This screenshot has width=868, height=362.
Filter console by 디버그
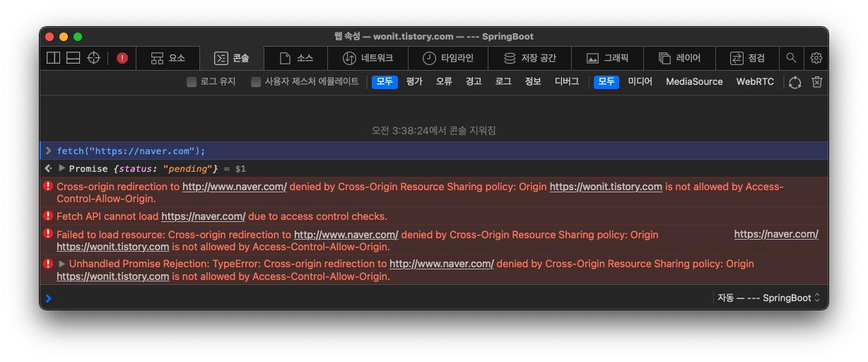567,82
